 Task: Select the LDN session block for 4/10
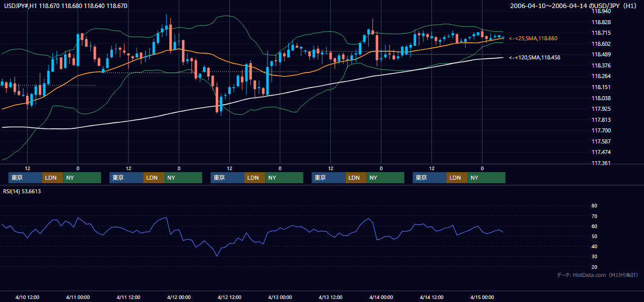(x=52, y=178)
